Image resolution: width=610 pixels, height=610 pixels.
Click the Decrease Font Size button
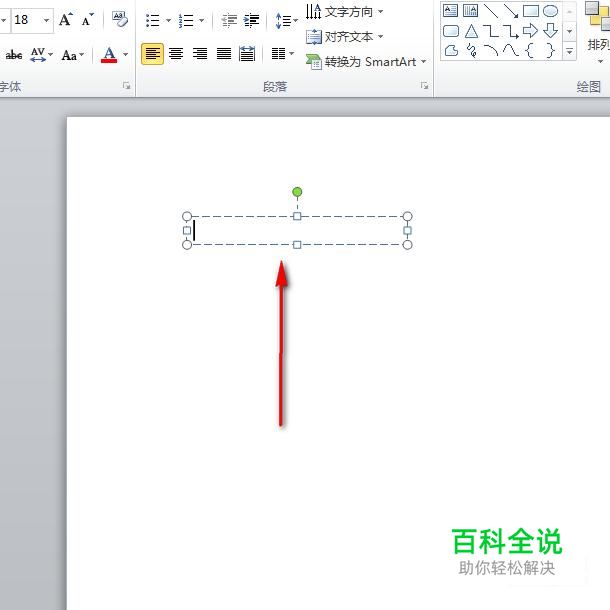[87, 19]
